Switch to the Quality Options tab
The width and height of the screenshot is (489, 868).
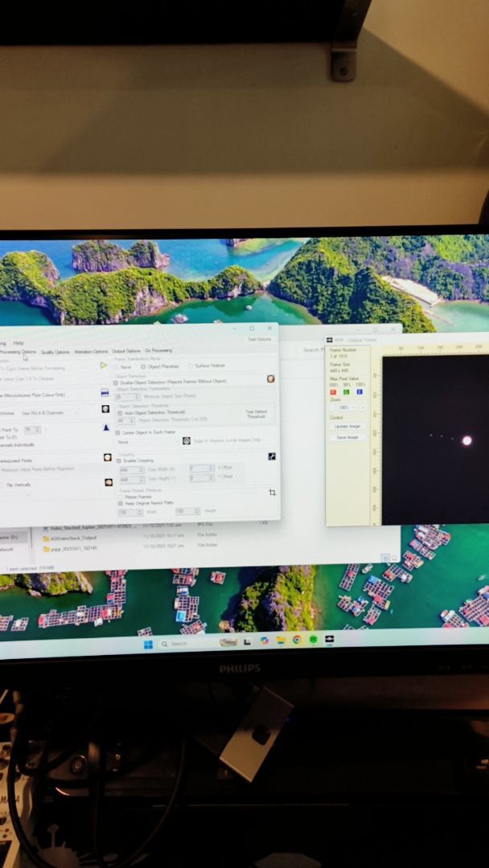[55, 352]
